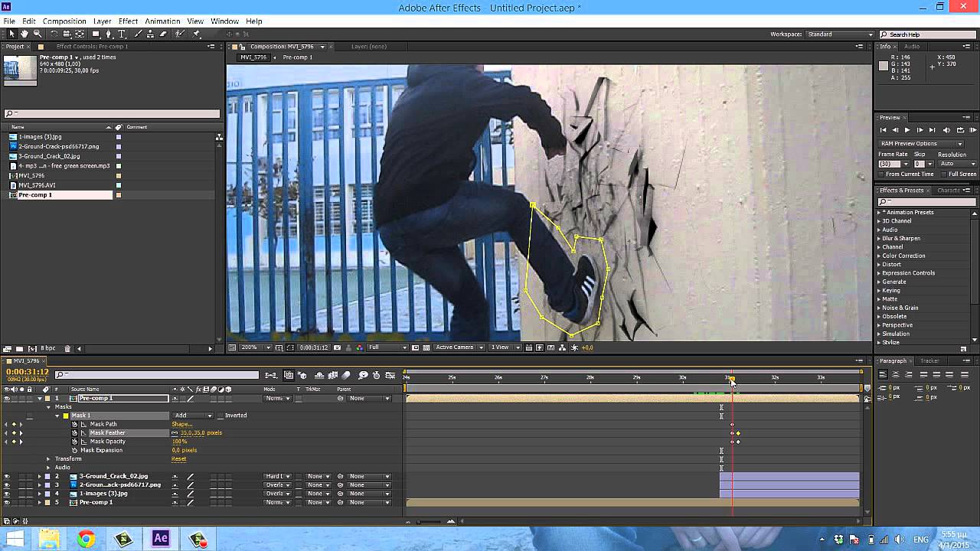Open the viewer Full resolution dropdown
The width and height of the screenshot is (980, 551).
pos(387,347)
